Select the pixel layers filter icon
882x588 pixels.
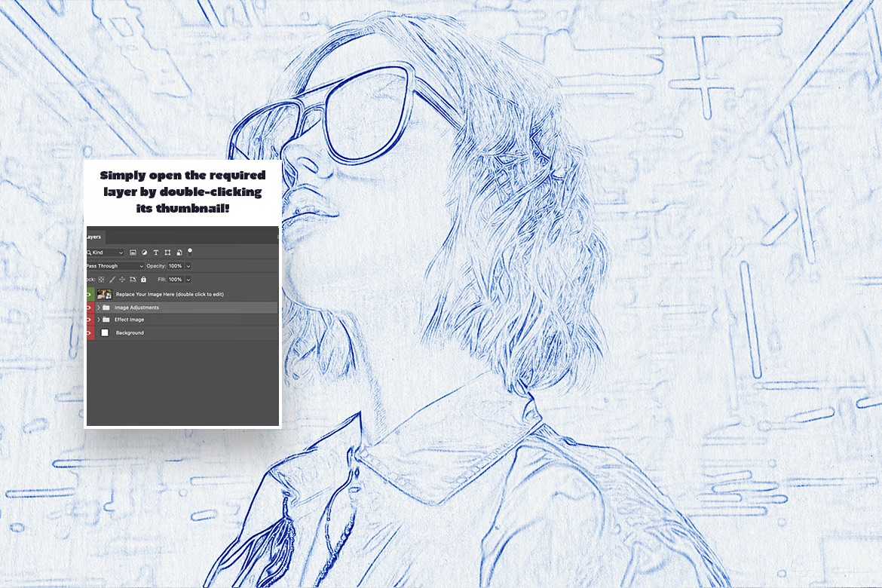click(134, 253)
